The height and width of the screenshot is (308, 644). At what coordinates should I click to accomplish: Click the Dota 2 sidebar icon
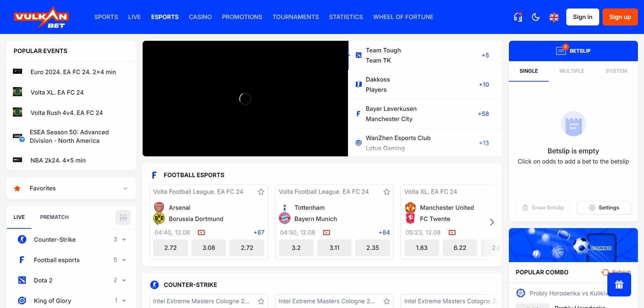point(22,280)
